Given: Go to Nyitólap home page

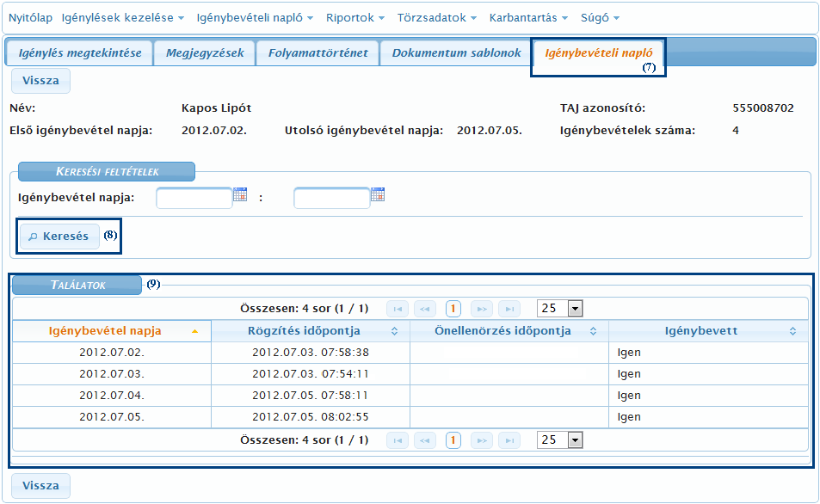Looking at the screenshot, I should click(x=30, y=18).
